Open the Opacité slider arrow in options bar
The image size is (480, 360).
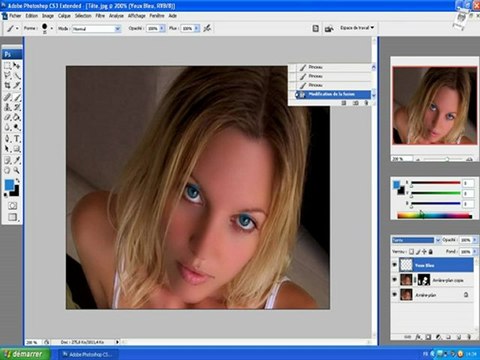click(162, 29)
